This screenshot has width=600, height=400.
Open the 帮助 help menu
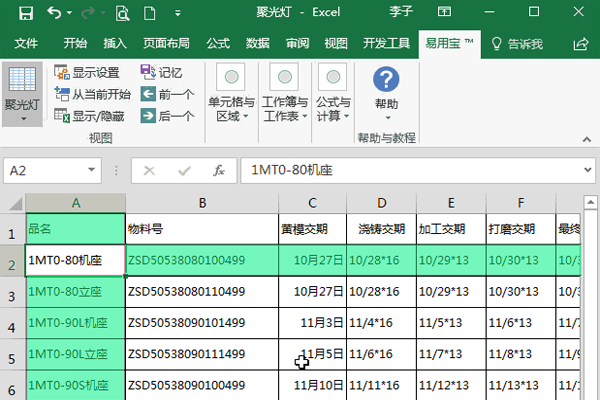[x=386, y=90]
